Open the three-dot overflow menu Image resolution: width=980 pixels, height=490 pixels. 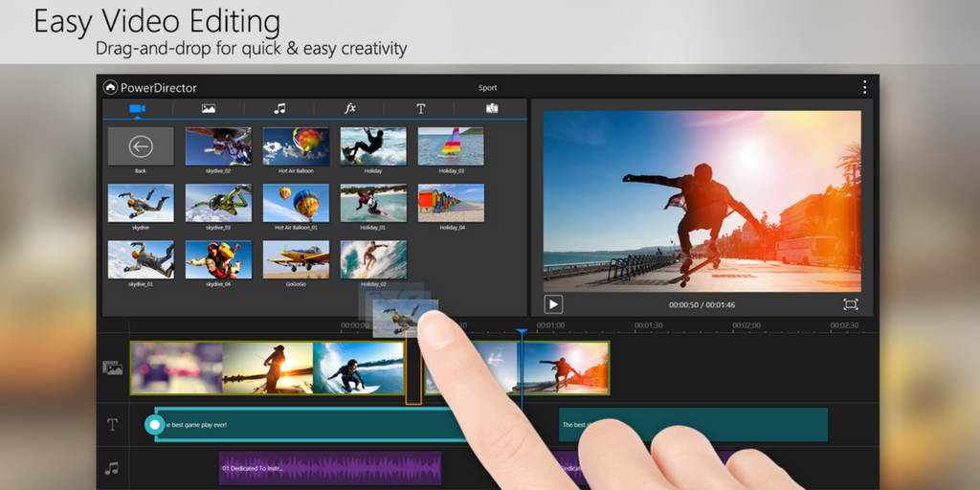point(864,87)
